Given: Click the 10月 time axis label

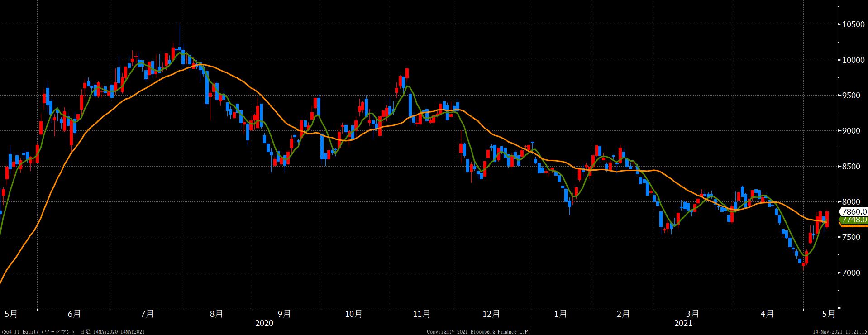Looking at the screenshot, I should tap(353, 314).
